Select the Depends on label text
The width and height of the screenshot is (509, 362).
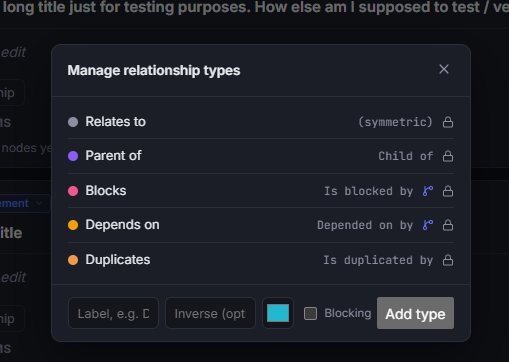(x=122, y=225)
